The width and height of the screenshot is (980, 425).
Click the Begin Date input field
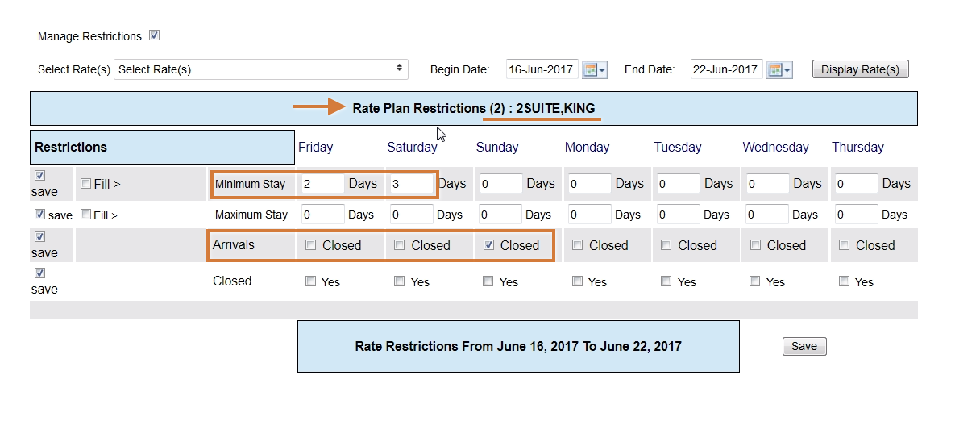click(x=542, y=69)
